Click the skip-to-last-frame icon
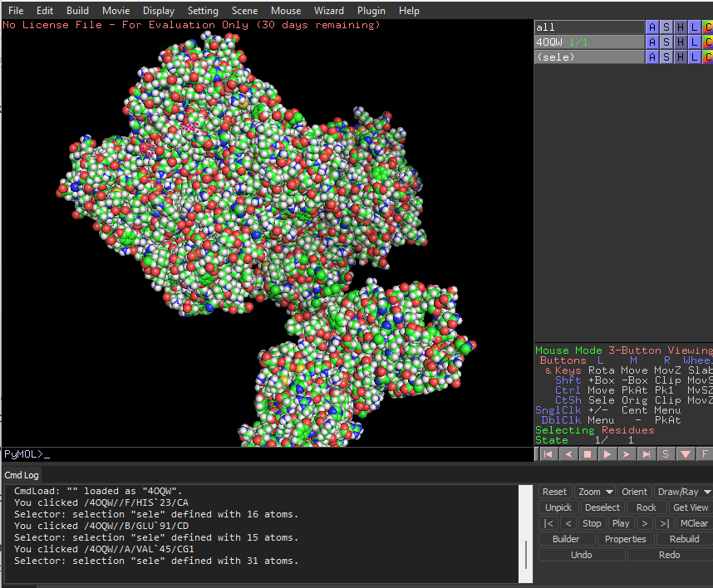Screen dimensions: 713x588 (x=647, y=454)
